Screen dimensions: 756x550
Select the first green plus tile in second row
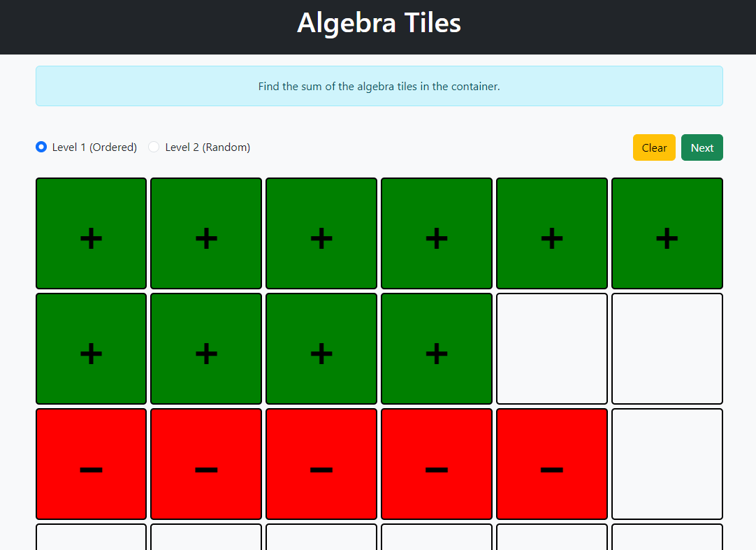(91, 349)
